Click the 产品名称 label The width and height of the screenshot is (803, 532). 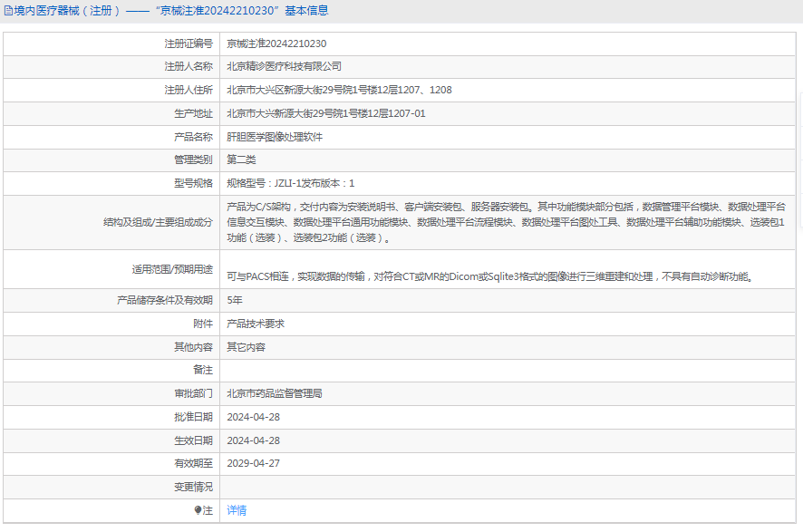click(193, 137)
